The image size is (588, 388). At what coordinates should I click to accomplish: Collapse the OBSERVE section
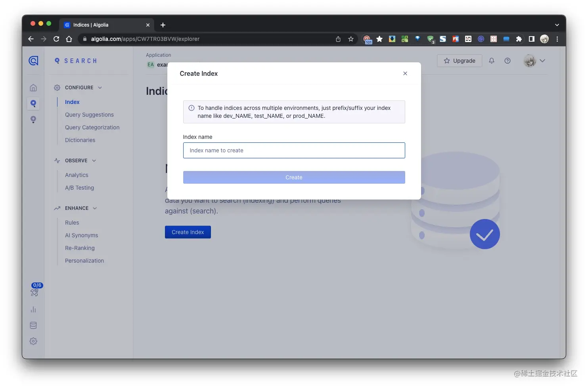tap(94, 161)
